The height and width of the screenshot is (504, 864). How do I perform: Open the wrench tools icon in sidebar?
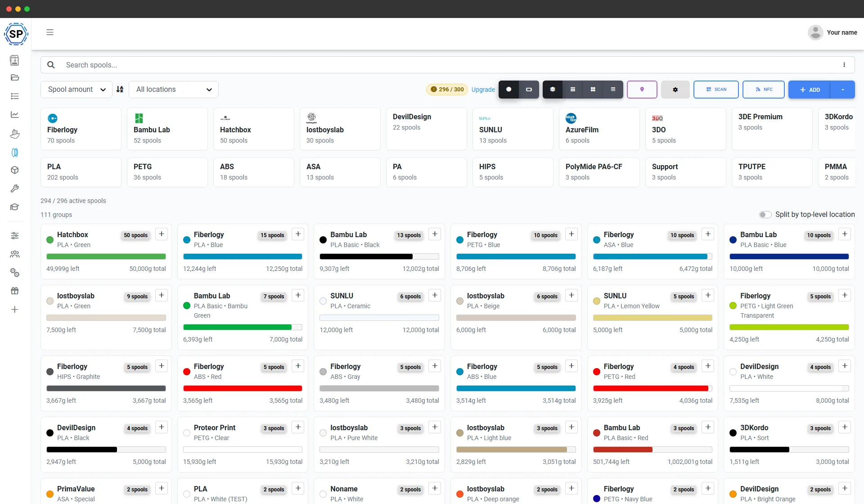click(x=15, y=189)
